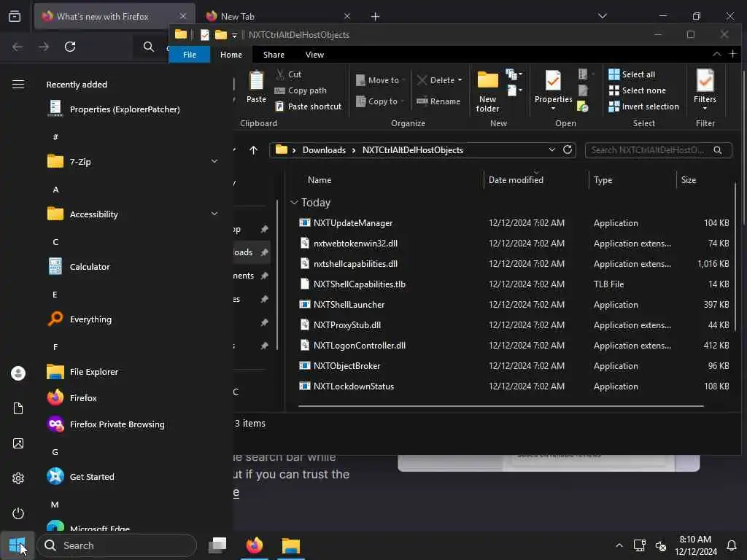Open Calculator from the Start menu
Viewport: 747px width, 560px height.
coord(90,267)
